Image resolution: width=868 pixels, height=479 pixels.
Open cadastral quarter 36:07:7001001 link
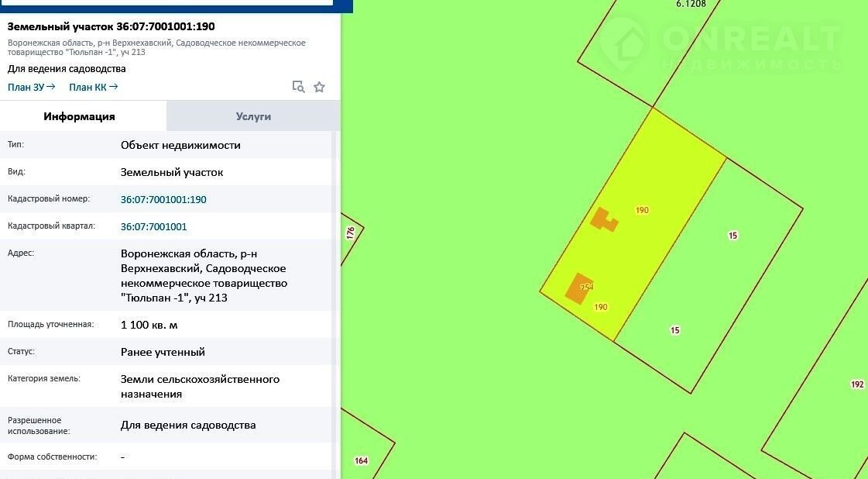(153, 227)
